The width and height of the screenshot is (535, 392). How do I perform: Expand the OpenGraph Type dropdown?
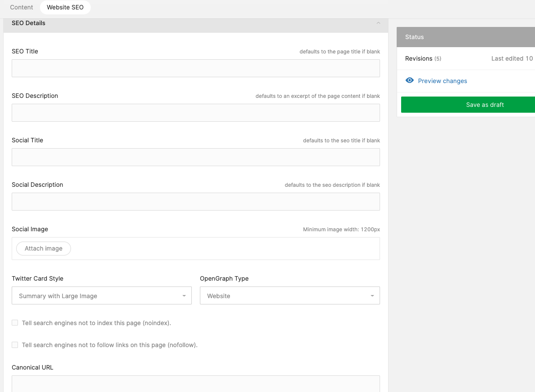coord(290,296)
